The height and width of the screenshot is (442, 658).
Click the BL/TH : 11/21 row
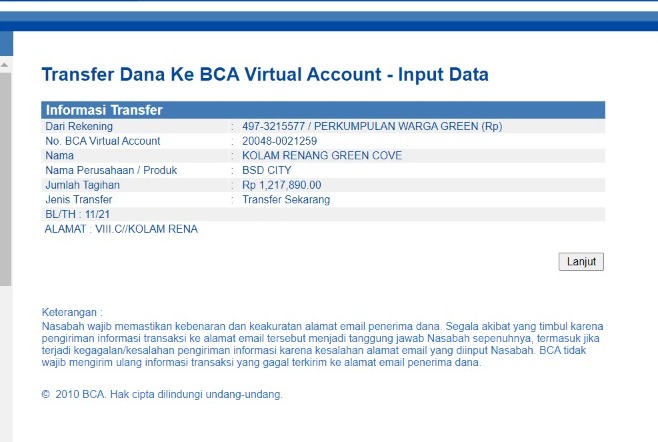[x=76, y=215]
